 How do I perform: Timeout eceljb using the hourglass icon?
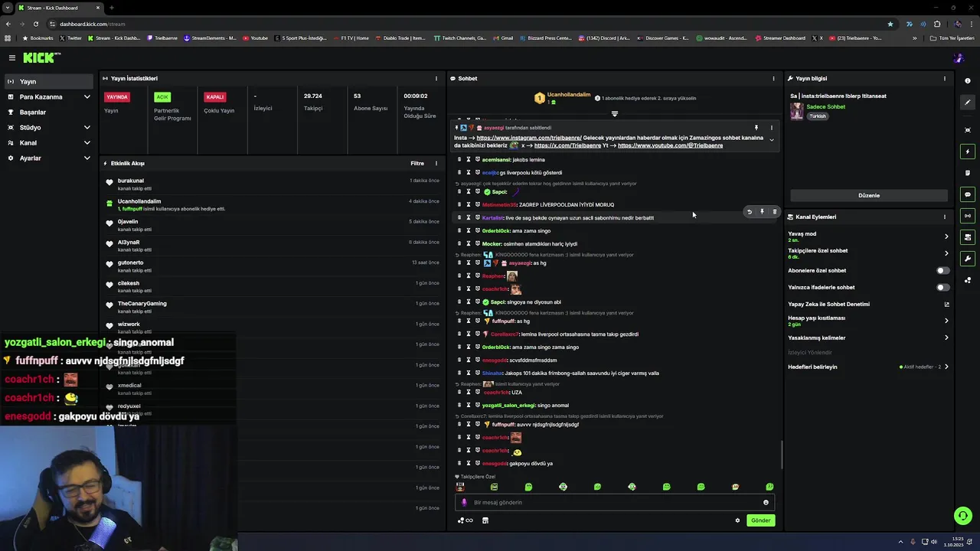pyautogui.click(x=469, y=172)
